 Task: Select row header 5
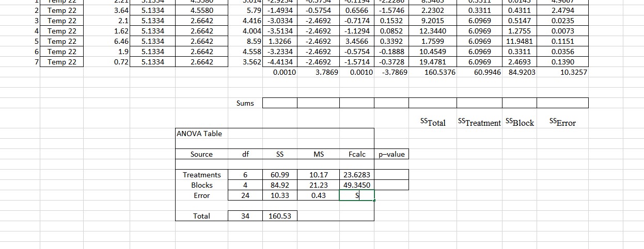[x=37, y=41]
